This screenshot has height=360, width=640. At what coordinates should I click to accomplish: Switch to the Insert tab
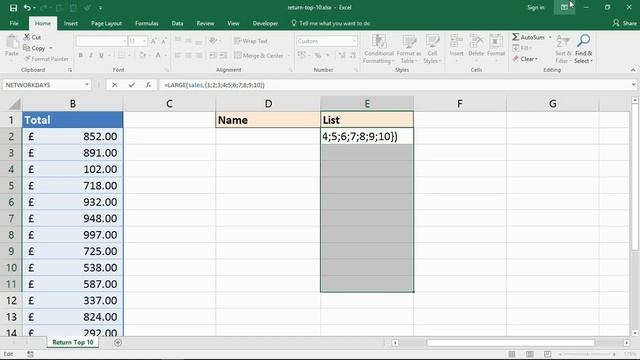(71, 23)
